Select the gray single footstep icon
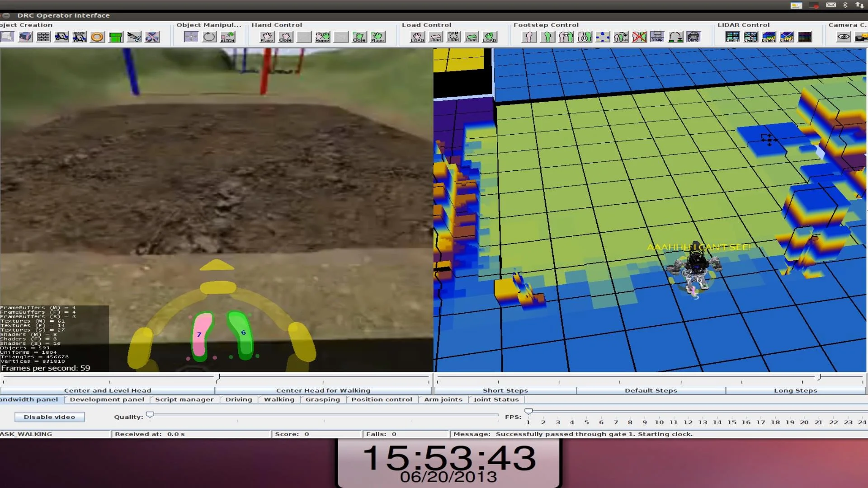 pos(529,37)
